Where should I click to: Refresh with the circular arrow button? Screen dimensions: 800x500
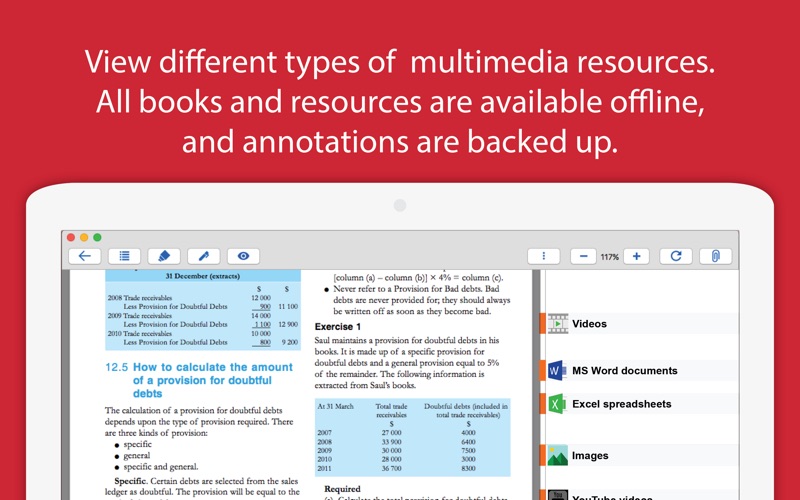[x=676, y=256]
